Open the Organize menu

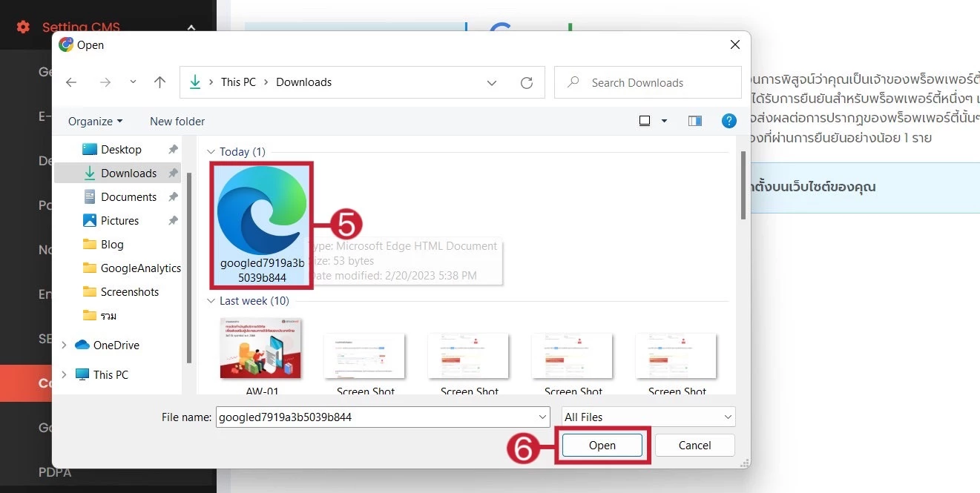(95, 121)
